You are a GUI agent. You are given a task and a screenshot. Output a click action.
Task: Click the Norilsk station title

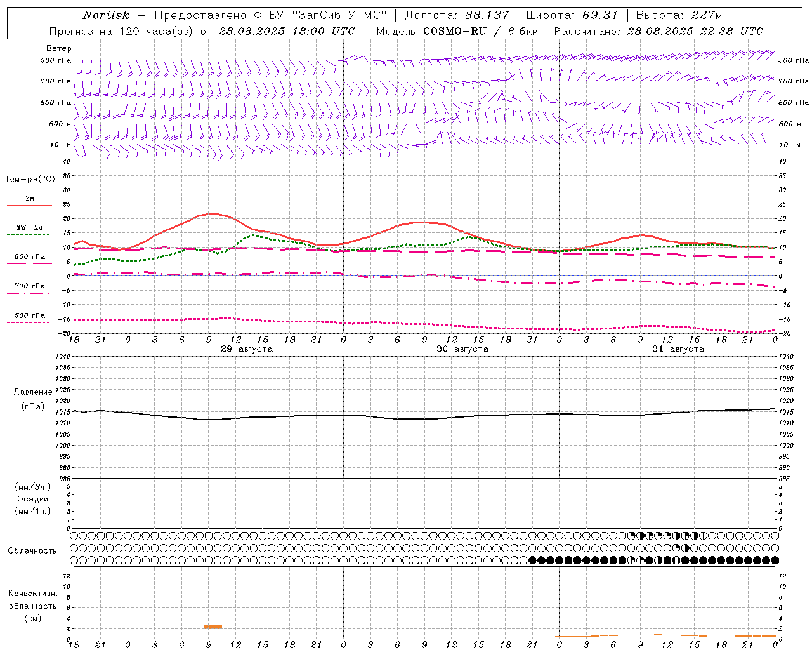[105, 15]
